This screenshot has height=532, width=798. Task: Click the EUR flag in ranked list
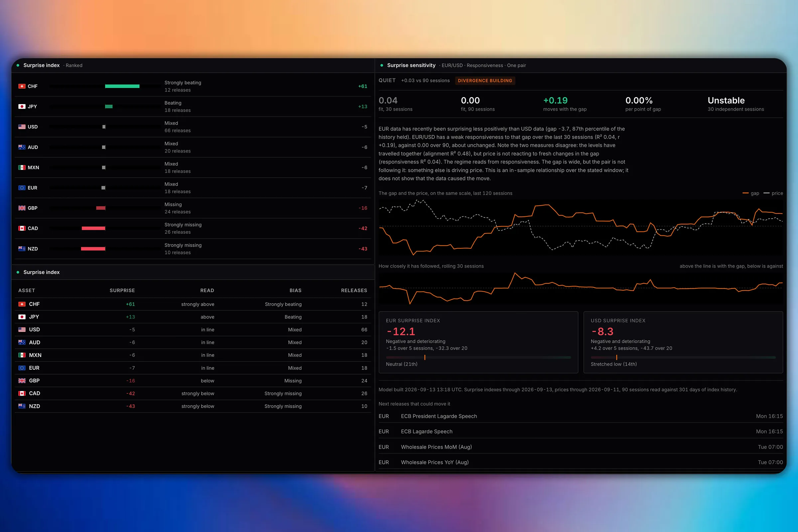tap(22, 188)
